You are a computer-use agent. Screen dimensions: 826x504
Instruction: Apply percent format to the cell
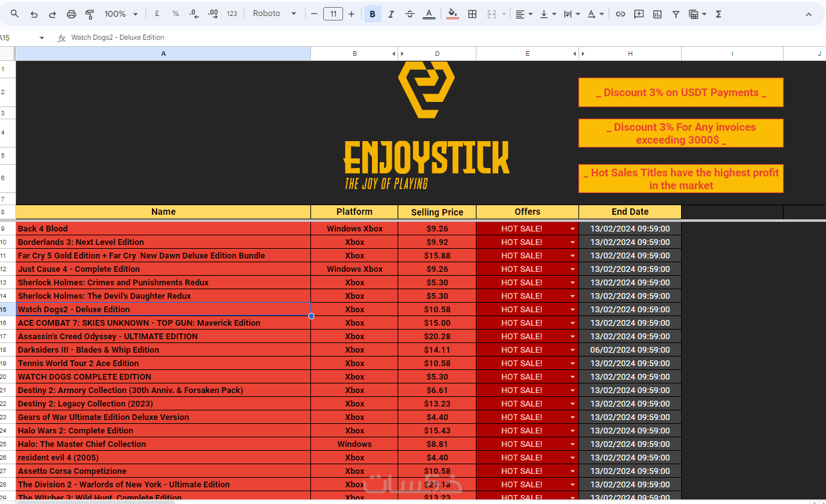pos(176,14)
